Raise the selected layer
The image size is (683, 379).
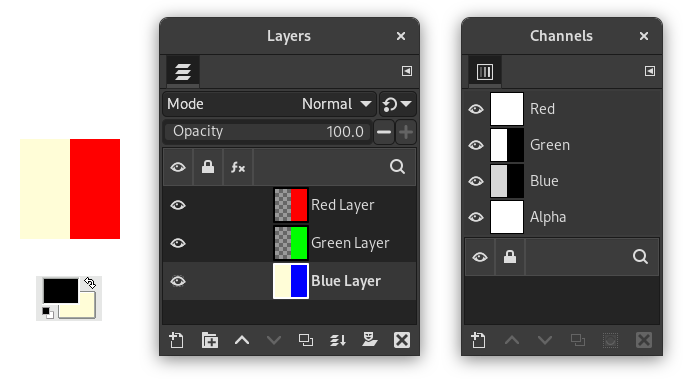[x=242, y=340]
